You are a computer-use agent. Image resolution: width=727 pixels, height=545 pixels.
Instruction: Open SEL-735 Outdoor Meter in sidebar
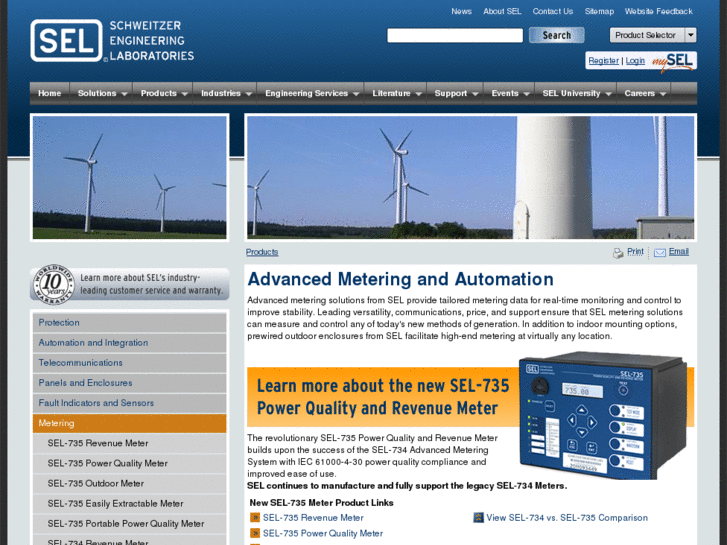coord(129,483)
